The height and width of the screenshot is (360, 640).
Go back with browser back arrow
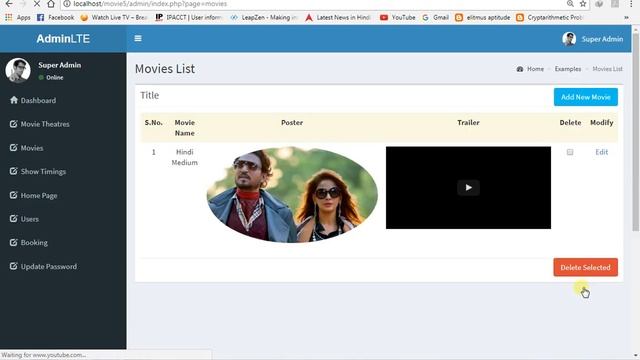tap(9, 4)
